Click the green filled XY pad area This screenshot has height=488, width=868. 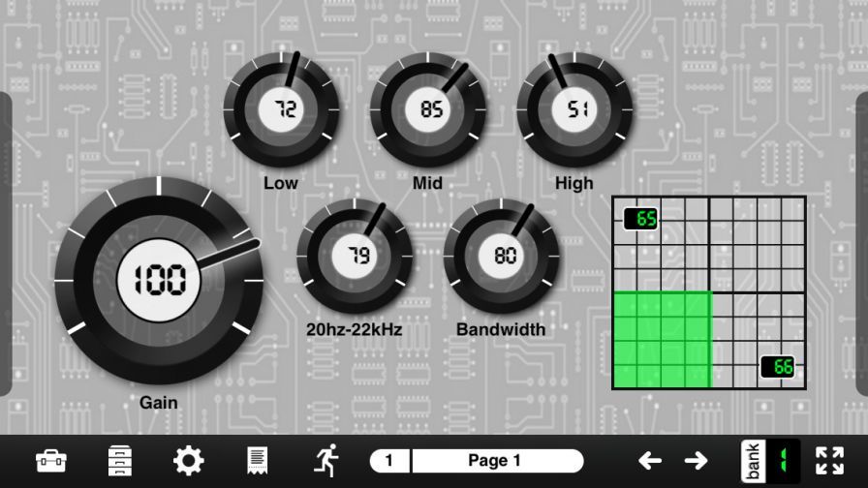(x=663, y=339)
